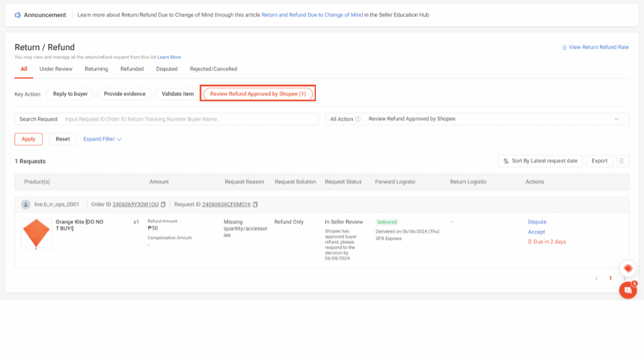Image resolution: width=644 pixels, height=362 pixels.
Task: Accept the refund request
Action: tap(536, 232)
